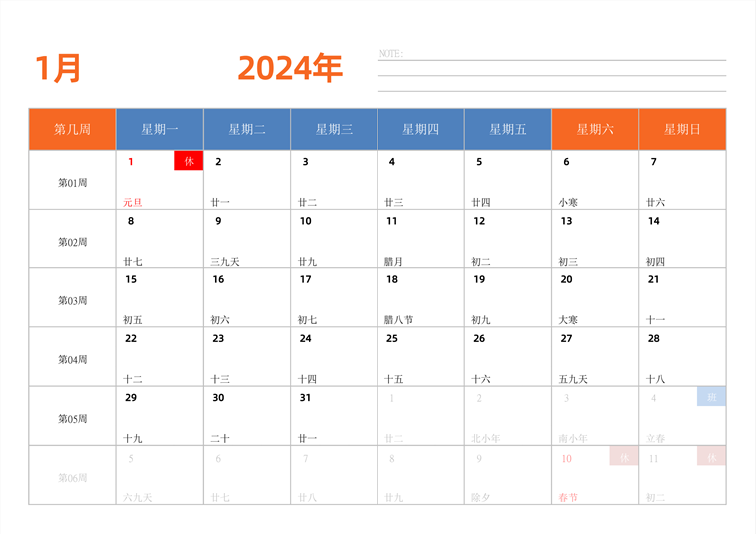
Task: Select date 11 marked 腊月
Action: click(x=392, y=221)
